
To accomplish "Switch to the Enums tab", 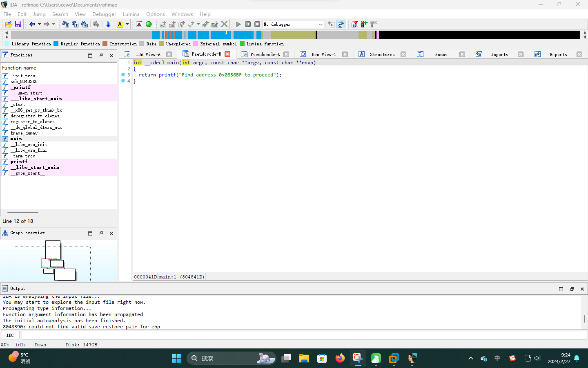I will point(441,54).
